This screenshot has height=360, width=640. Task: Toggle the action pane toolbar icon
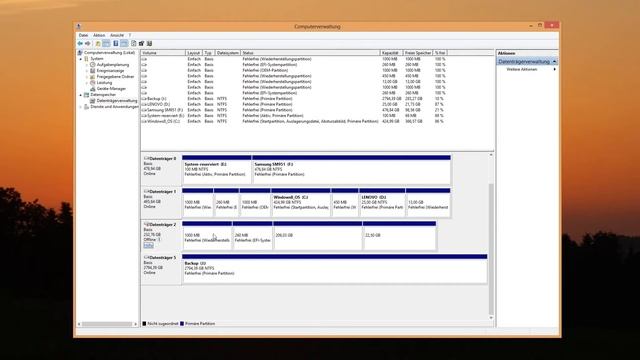click(124, 43)
